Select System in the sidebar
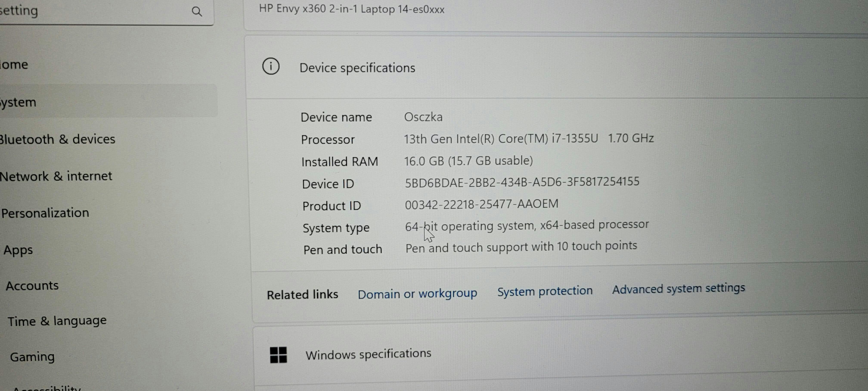Image resolution: width=868 pixels, height=391 pixels. (19, 102)
